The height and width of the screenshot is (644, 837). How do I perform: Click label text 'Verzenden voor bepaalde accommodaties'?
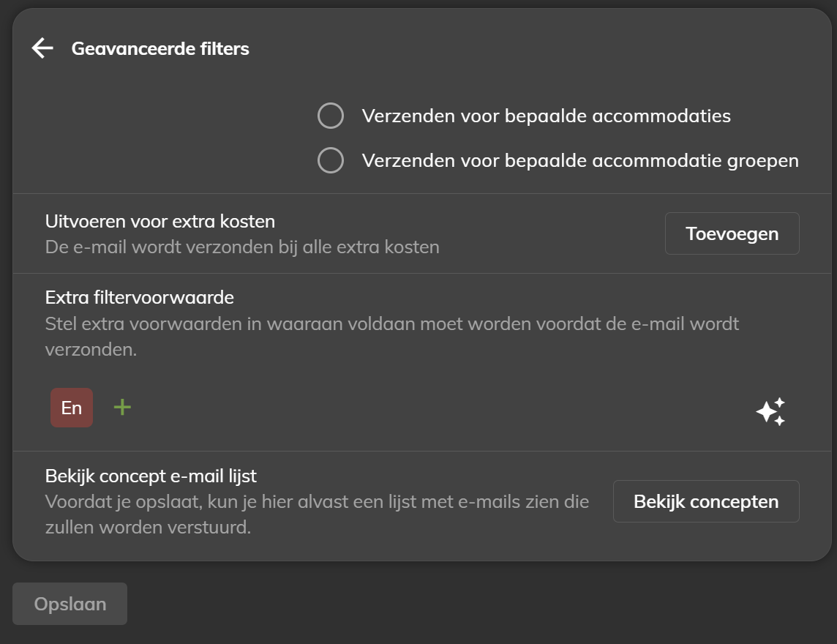[546, 116]
